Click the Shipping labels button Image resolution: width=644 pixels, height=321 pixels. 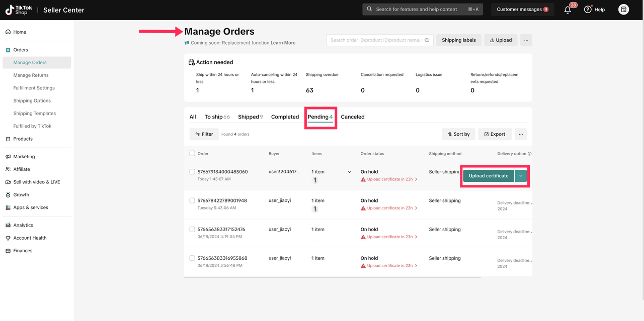pyautogui.click(x=458, y=40)
